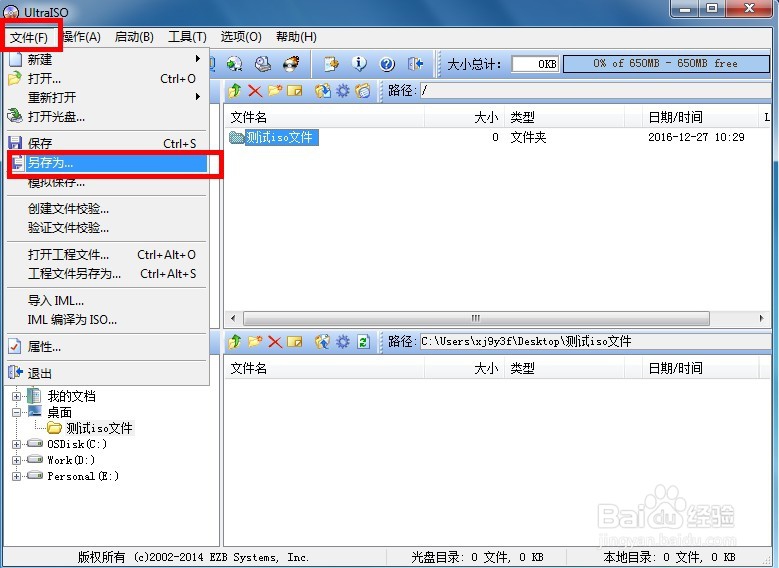779x568 pixels.
Task: Click the image path field showing /
Action: pos(595,90)
